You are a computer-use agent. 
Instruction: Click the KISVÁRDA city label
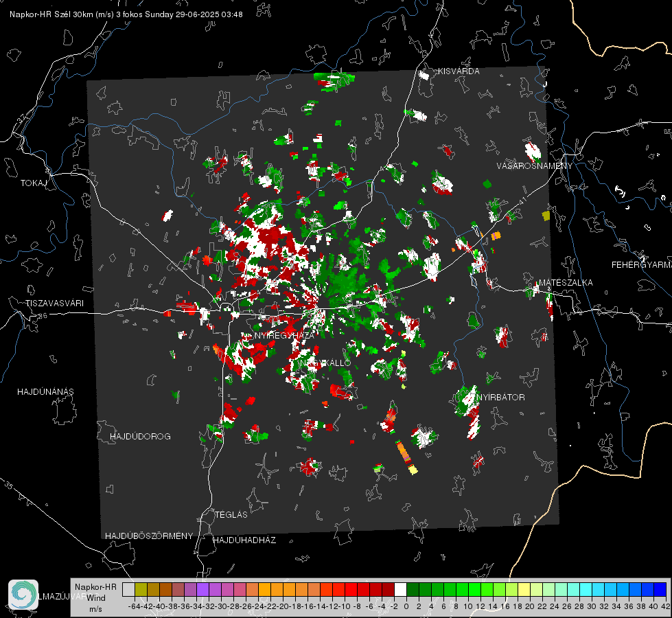459,71
